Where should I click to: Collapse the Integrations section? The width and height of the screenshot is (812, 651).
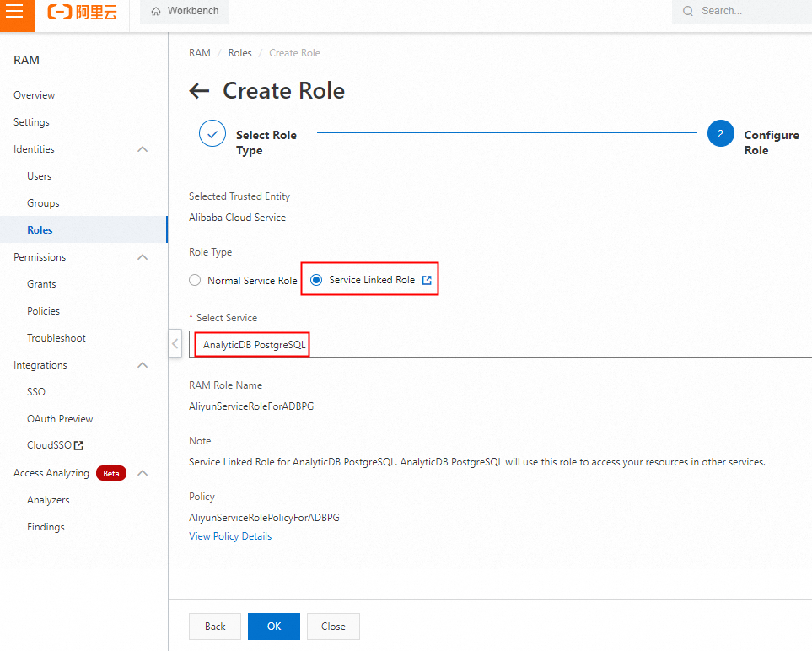click(x=143, y=365)
